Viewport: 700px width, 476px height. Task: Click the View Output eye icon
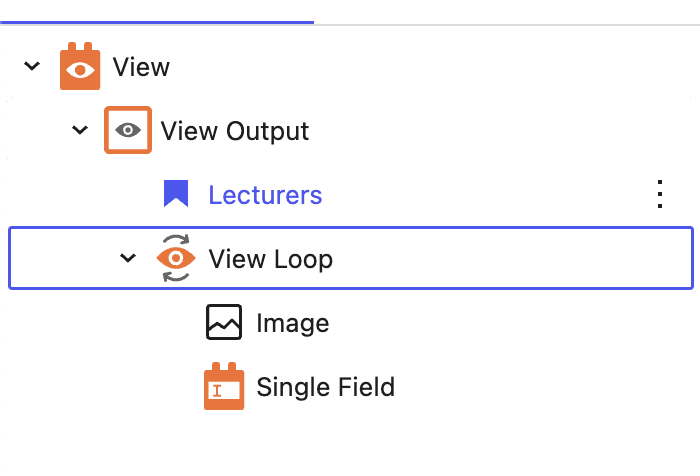pyautogui.click(x=128, y=130)
